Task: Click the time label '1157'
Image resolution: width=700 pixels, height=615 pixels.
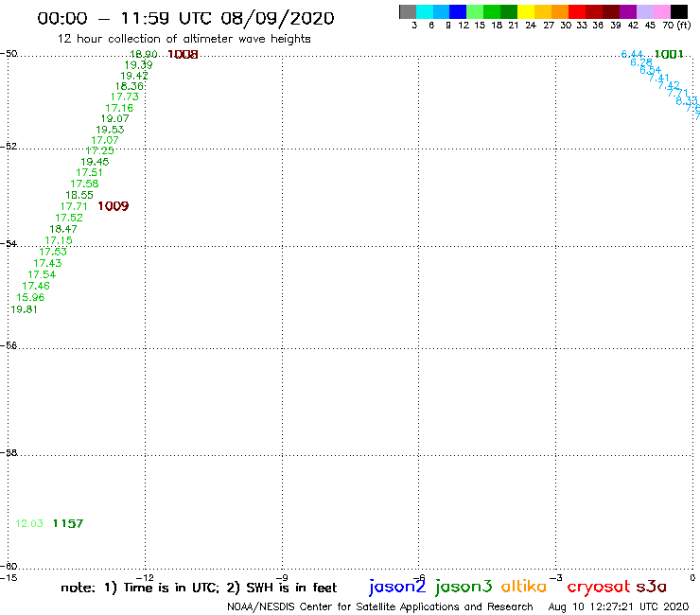Action: coord(68,523)
